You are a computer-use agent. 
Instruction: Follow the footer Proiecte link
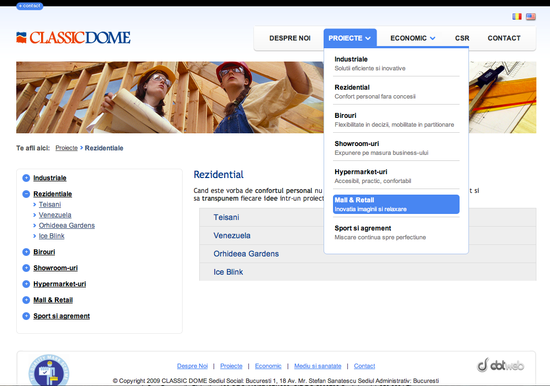click(x=231, y=366)
